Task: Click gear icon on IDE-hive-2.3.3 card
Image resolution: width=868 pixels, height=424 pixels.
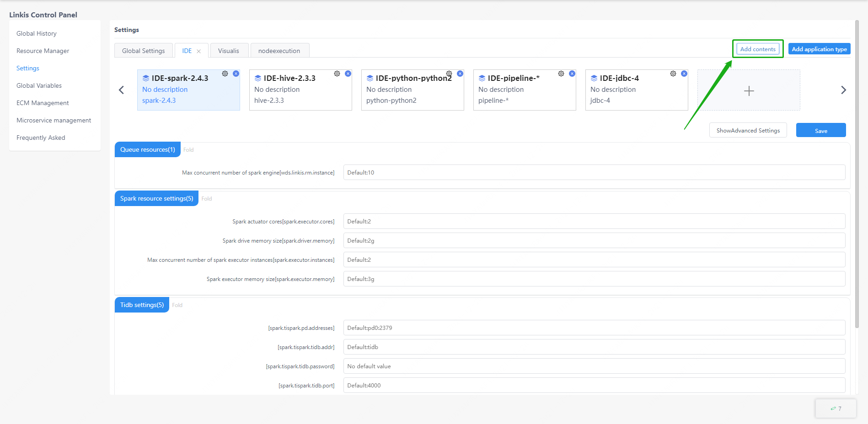Action: pos(337,74)
